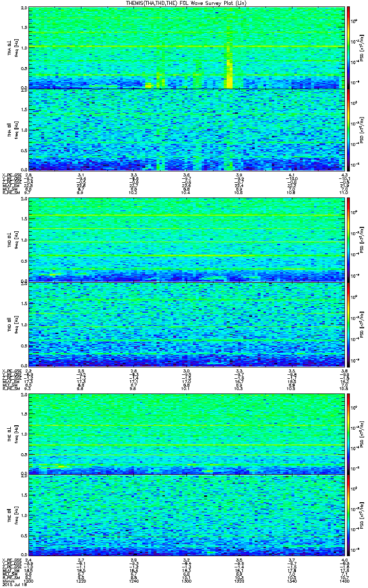Click the THEMIS FGL Wave Survey Plot title

[x=187, y=3]
